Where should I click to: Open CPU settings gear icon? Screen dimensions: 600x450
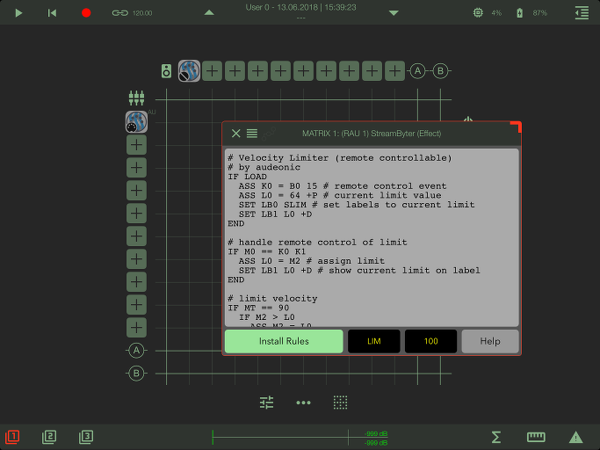tap(478, 13)
